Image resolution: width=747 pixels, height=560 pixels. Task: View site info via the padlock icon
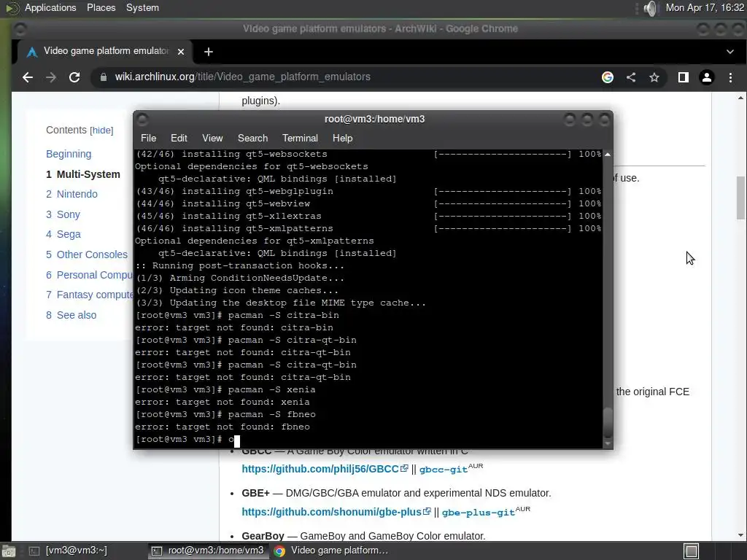pyautogui.click(x=104, y=77)
